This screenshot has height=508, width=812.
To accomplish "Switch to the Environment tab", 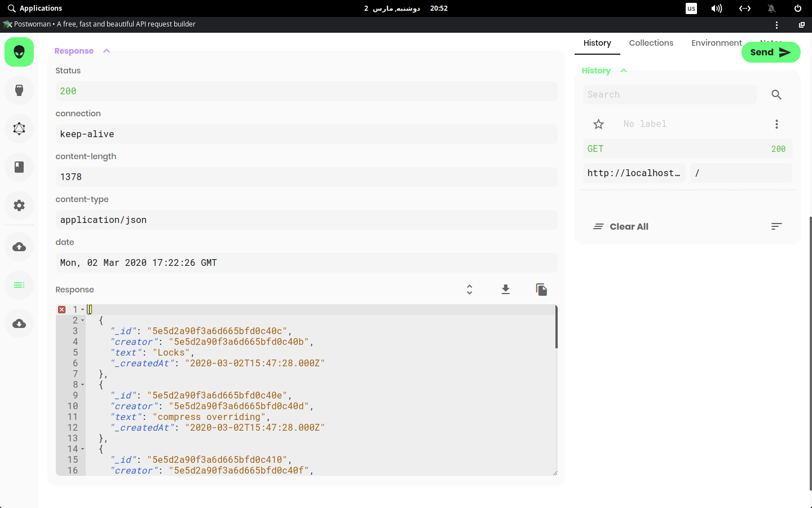I will pyautogui.click(x=716, y=42).
